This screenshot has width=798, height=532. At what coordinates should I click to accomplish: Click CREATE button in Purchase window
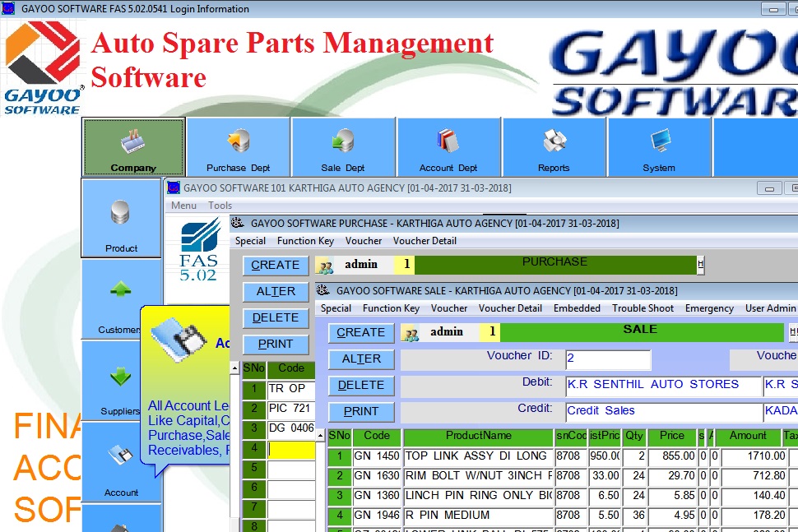coord(276,266)
